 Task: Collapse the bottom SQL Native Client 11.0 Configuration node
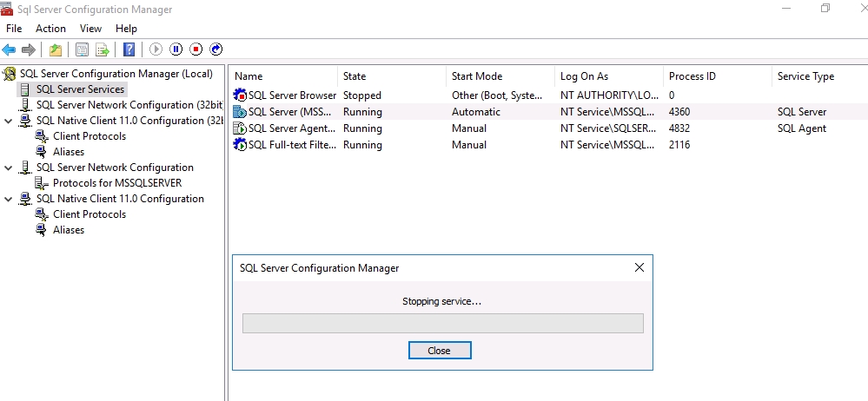(9, 199)
